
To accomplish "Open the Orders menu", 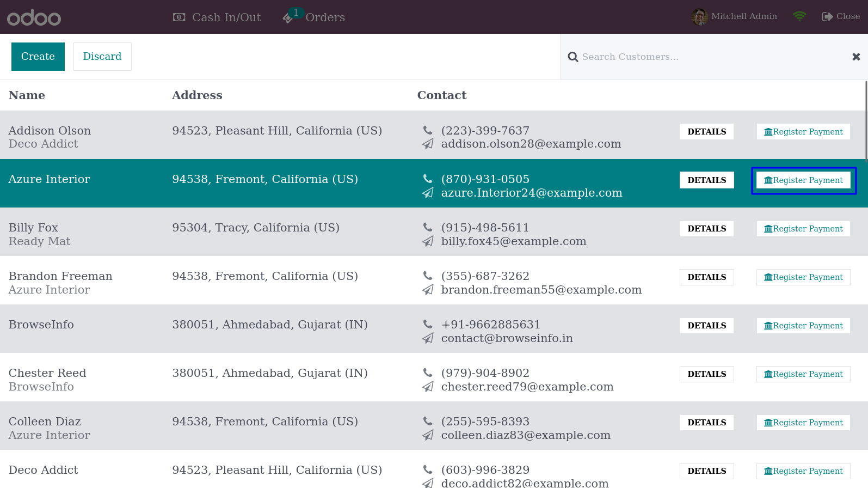I will click(x=325, y=17).
